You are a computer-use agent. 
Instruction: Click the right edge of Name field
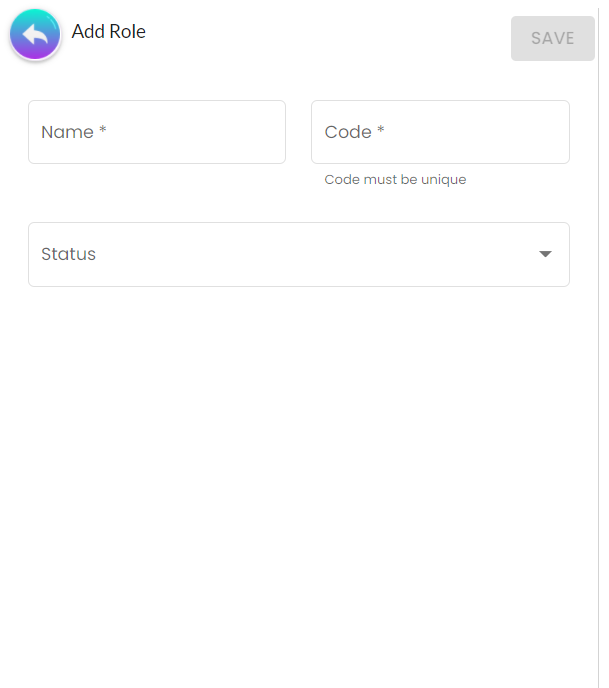pos(274,132)
